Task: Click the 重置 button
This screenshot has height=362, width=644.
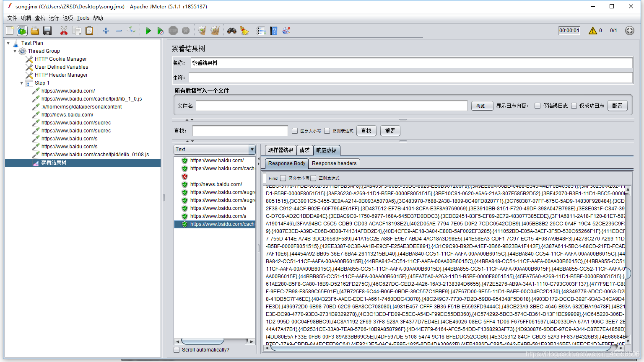Action: pyautogui.click(x=390, y=131)
